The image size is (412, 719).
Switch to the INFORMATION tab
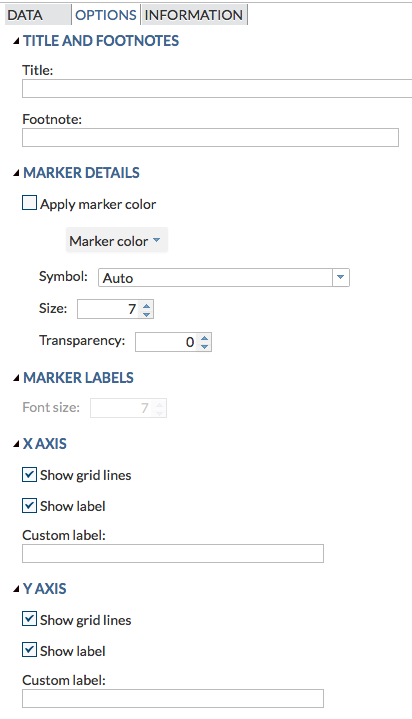(194, 15)
